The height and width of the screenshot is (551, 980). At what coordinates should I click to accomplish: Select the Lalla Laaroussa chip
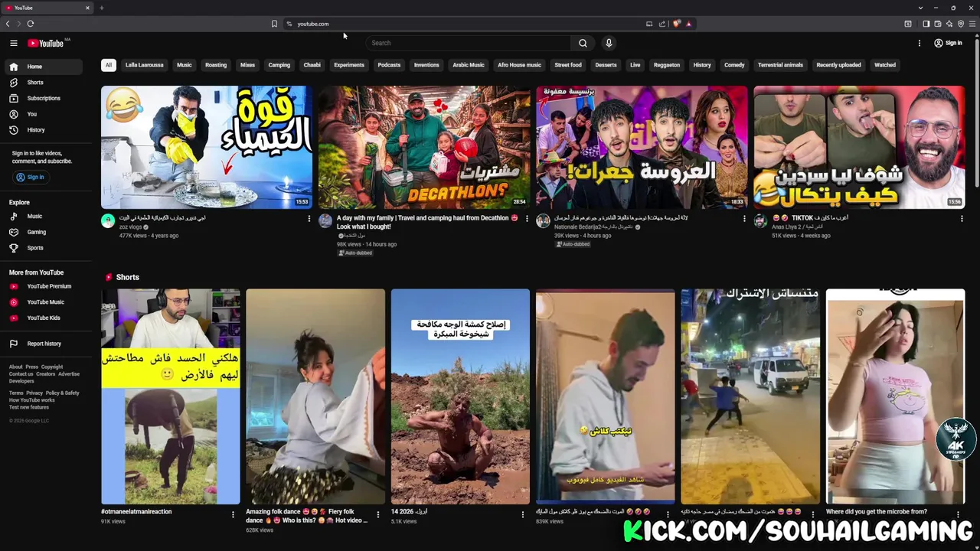(x=144, y=65)
